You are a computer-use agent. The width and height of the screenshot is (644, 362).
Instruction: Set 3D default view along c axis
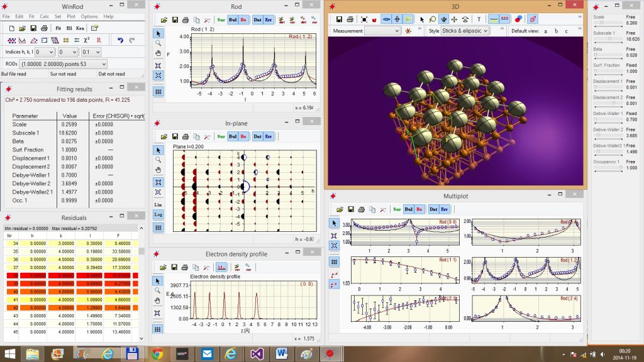[x=567, y=31]
